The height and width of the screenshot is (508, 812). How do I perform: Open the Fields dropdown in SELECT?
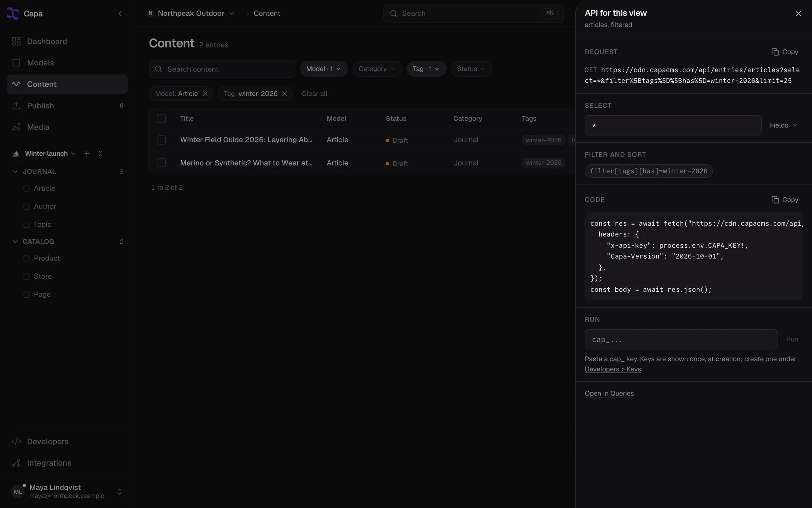tap(783, 125)
